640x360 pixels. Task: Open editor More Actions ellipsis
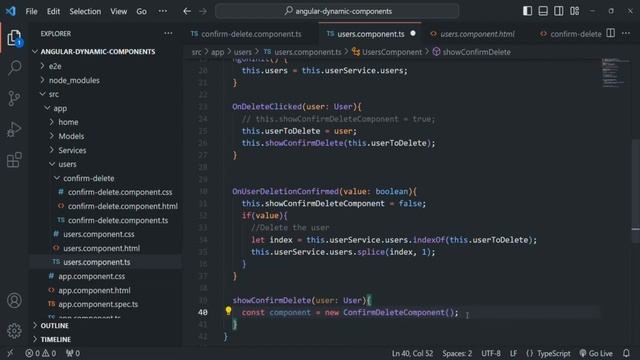pyautogui.click(x=626, y=33)
